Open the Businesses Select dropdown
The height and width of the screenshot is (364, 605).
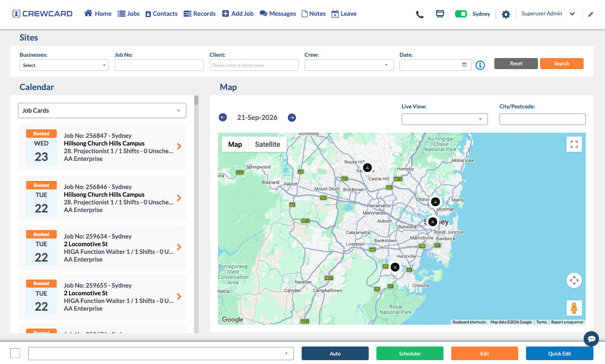64,65
